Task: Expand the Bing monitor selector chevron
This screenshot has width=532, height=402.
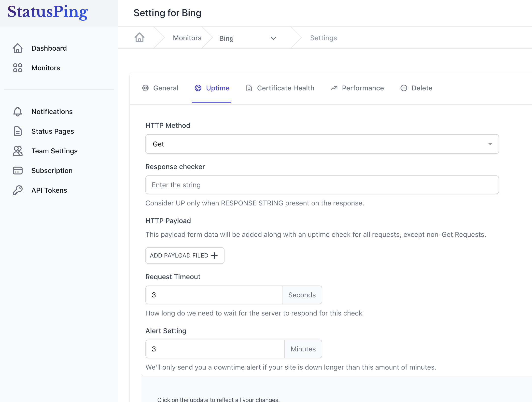Action: 273,38
